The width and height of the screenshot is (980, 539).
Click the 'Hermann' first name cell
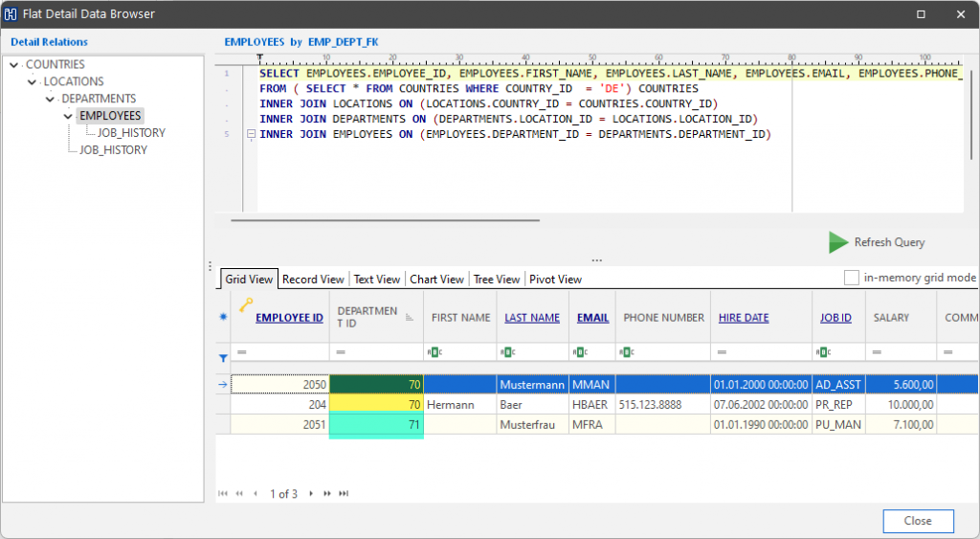pos(460,405)
